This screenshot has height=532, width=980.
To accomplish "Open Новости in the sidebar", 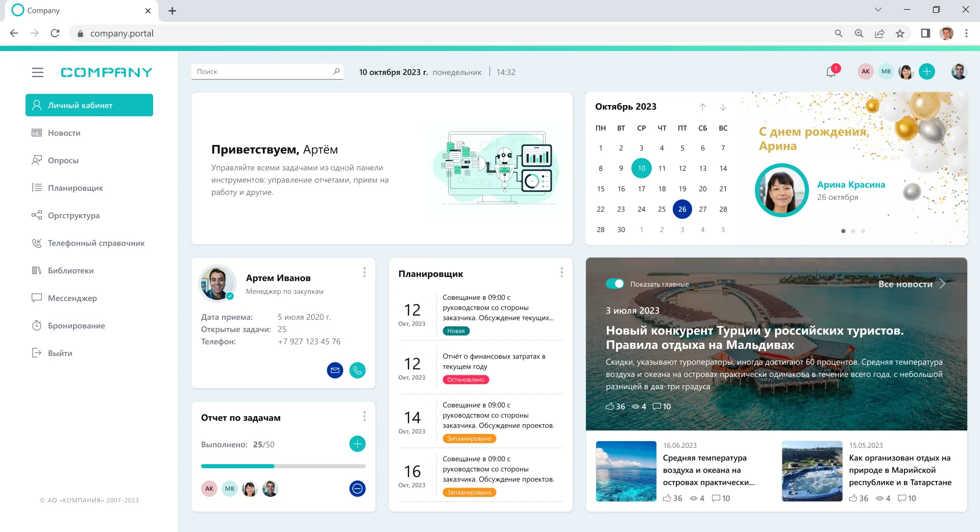I will [x=64, y=133].
